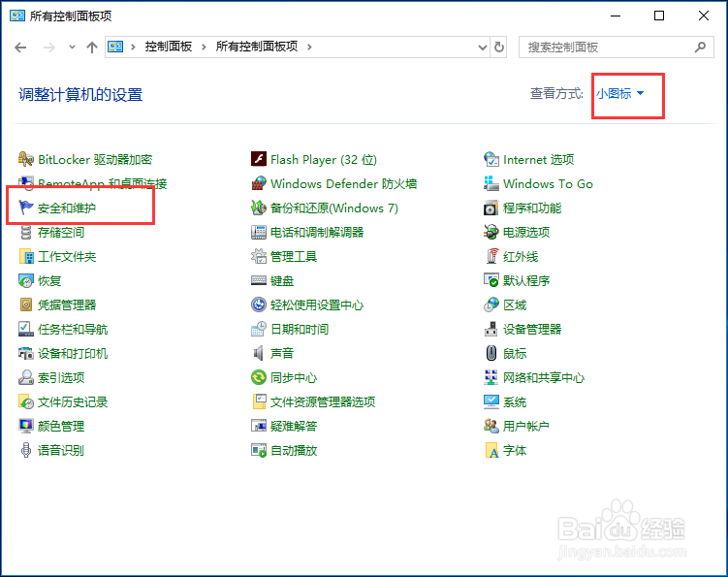Image resolution: width=728 pixels, height=577 pixels.
Task: Open the 日期和时间 icon
Action: [x=259, y=329]
